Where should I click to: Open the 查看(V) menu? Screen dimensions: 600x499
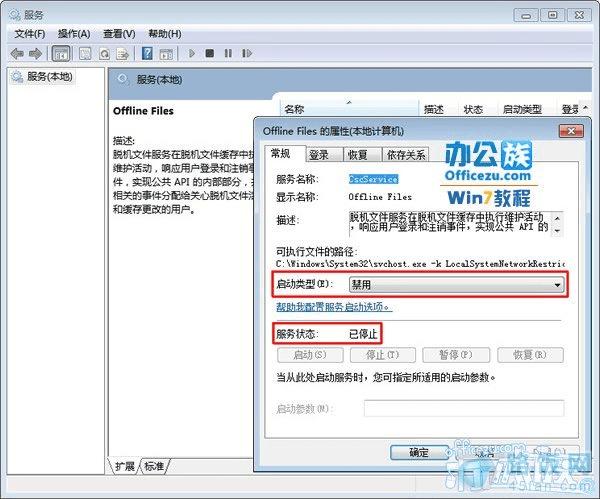click(119, 34)
